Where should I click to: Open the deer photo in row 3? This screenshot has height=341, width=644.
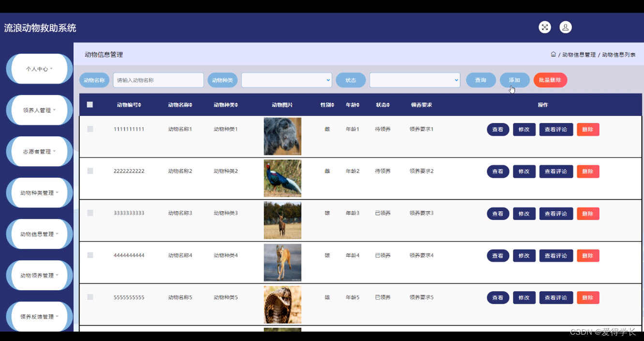point(283,220)
